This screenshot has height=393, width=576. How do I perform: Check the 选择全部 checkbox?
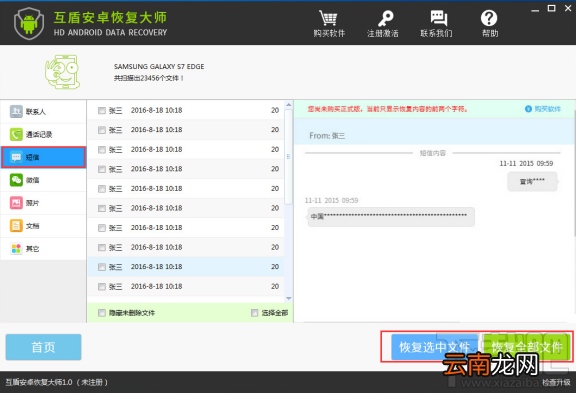coord(254,313)
